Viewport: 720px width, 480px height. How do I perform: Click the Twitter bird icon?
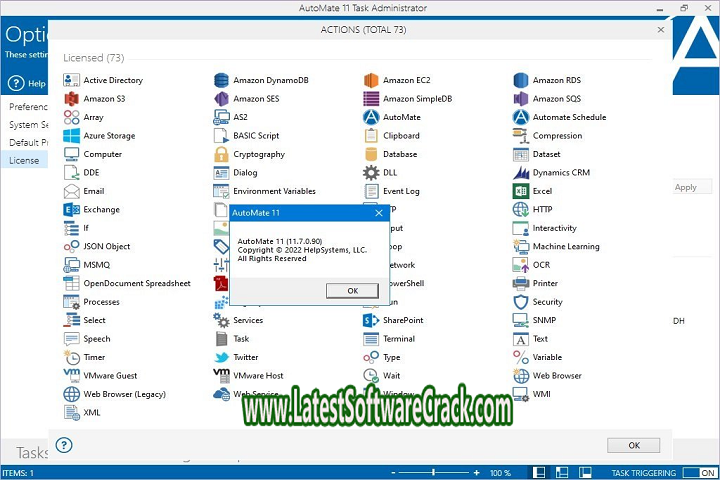pyautogui.click(x=221, y=357)
